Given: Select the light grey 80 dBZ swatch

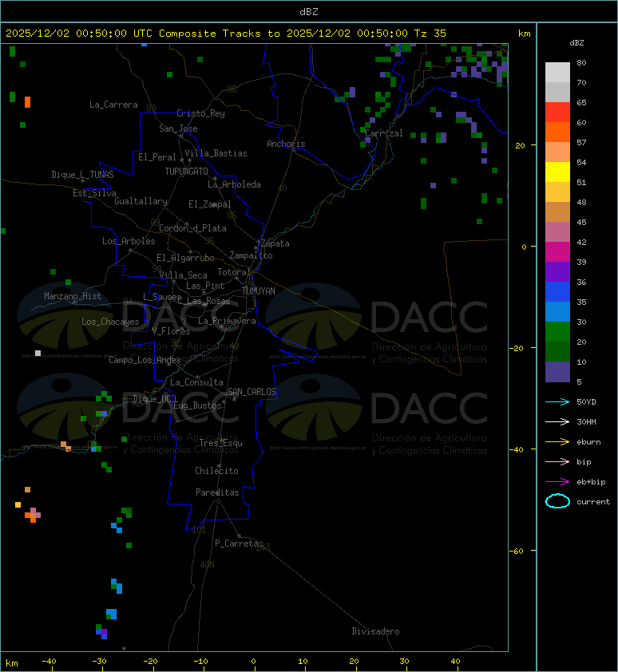Looking at the screenshot, I should click(x=557, y=73).
